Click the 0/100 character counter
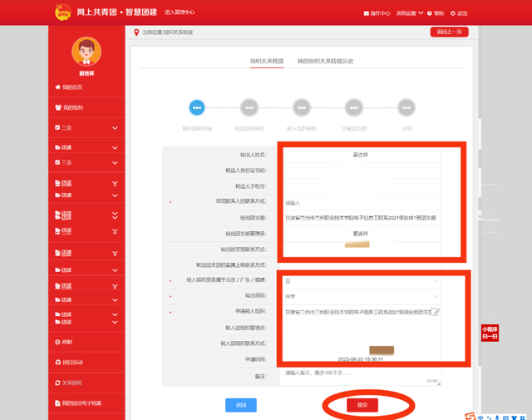Screen dimensions: 532x420 pyautogui.click(x=432, y=381)
